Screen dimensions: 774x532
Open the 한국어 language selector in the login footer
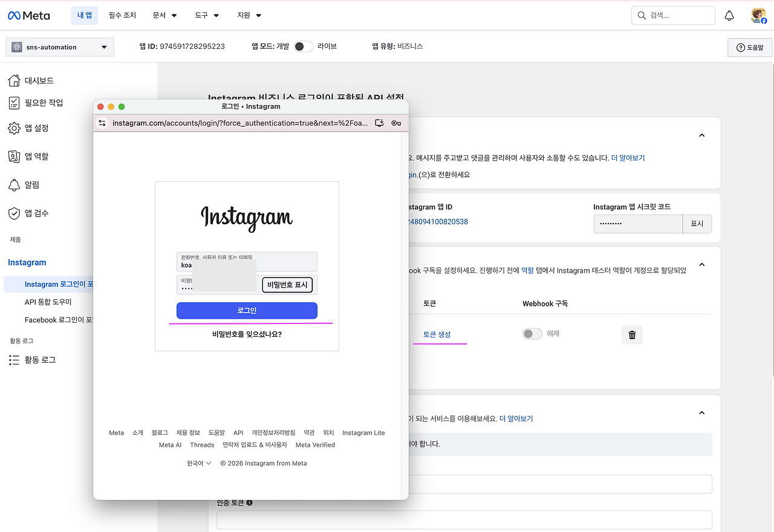click(x=199, y=462)
